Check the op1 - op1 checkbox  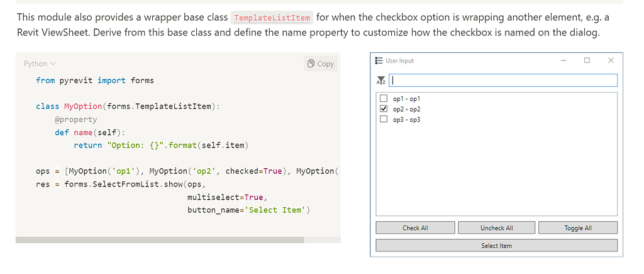point(383,99)
